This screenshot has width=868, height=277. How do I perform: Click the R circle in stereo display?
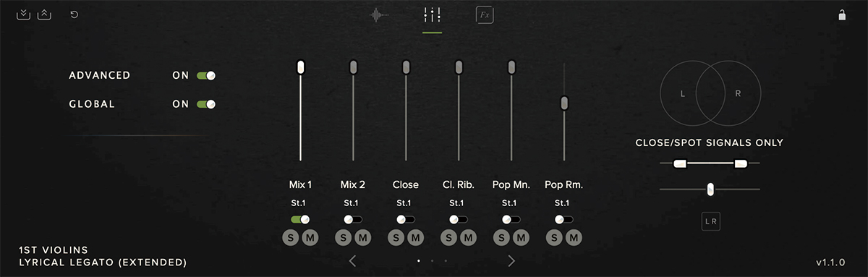(x=738, y=94)
